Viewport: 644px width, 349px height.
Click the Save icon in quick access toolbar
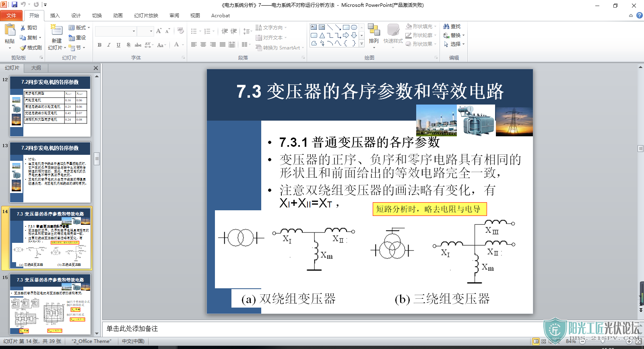tap(14, 4)
